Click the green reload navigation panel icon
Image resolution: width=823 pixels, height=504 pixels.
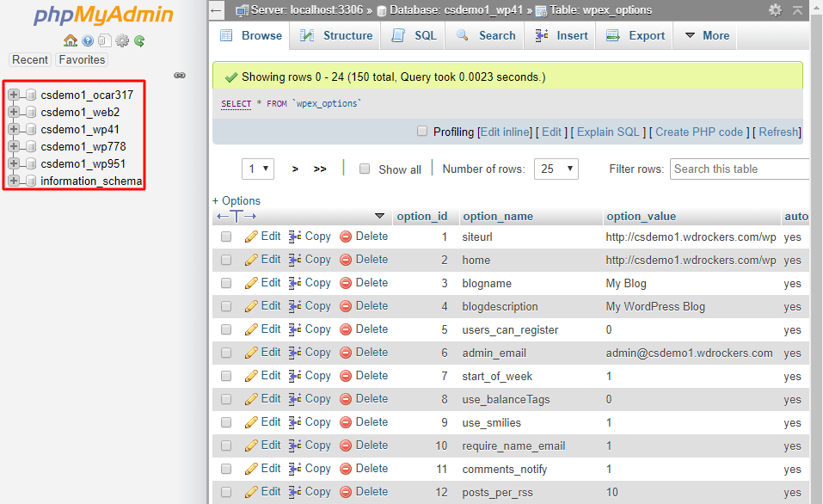pos(139,40)
